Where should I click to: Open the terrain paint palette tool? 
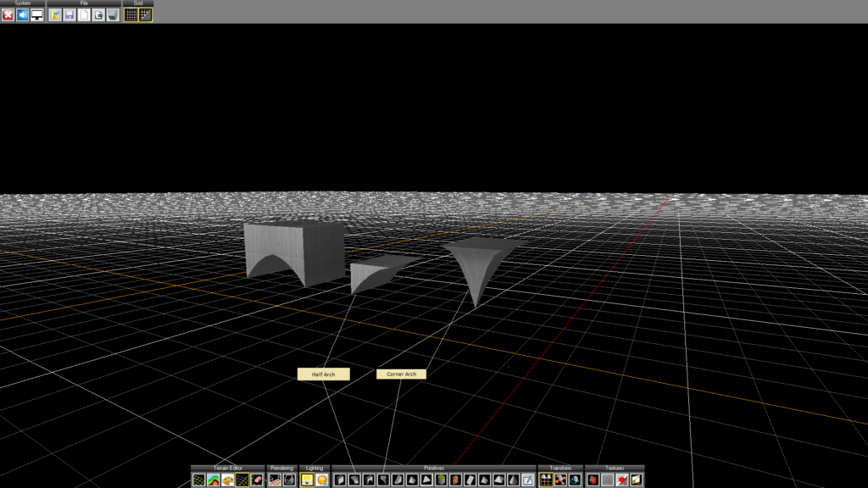(x=227, y=480)
